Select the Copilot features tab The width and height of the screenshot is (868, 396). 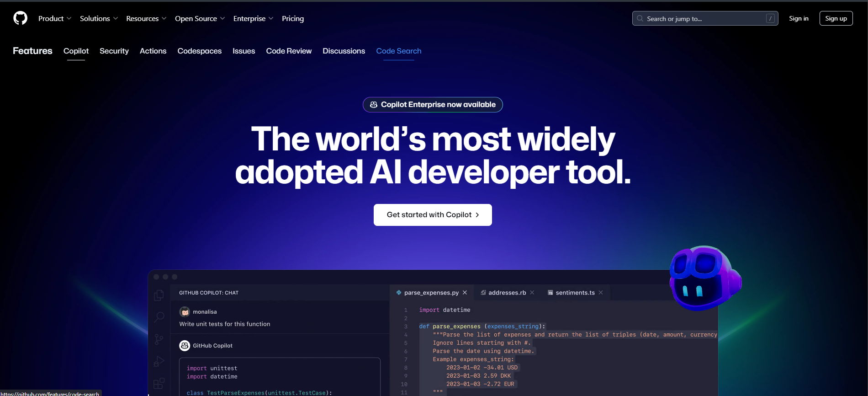point(76,51)
